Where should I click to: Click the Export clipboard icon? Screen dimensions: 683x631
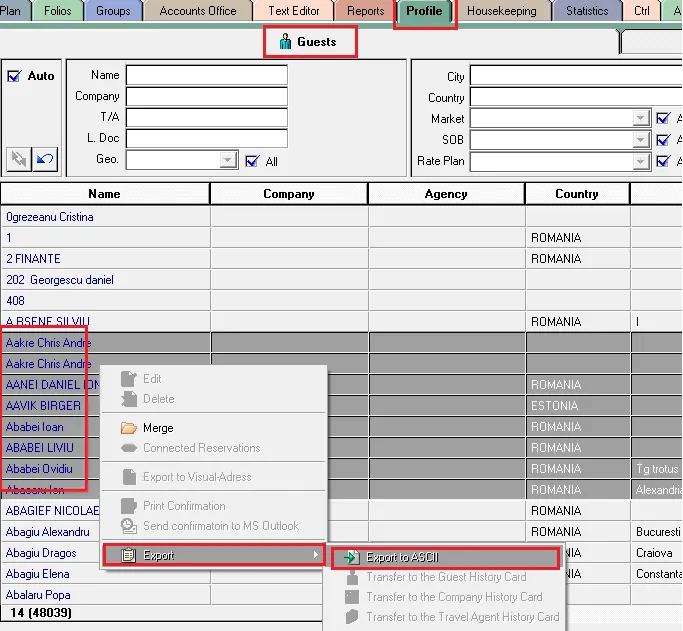pyautogui.click(x=128, y=555)
